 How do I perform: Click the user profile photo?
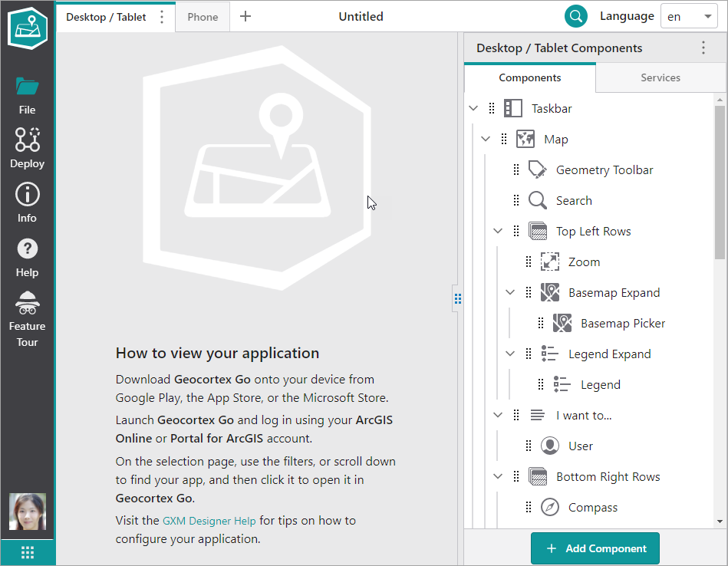28,512
